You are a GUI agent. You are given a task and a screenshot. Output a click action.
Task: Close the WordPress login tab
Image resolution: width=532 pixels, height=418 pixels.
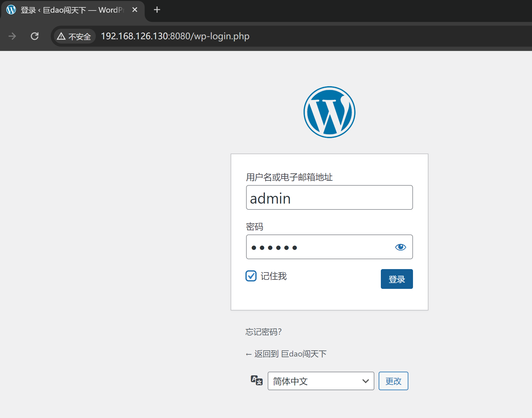tap(135, 10)
